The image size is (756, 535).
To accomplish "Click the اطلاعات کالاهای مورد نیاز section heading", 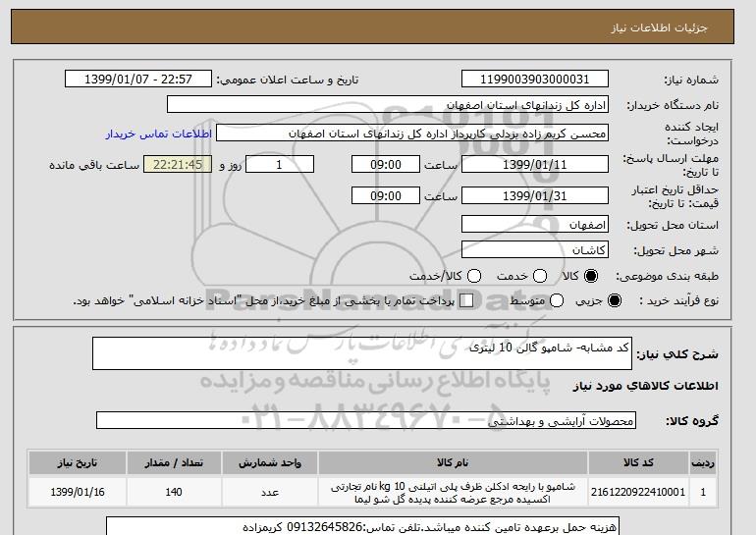I will coord(646,386).
